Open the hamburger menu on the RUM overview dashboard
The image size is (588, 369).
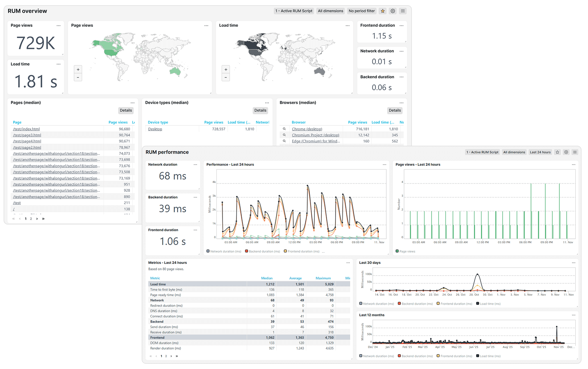pos(402,11)
